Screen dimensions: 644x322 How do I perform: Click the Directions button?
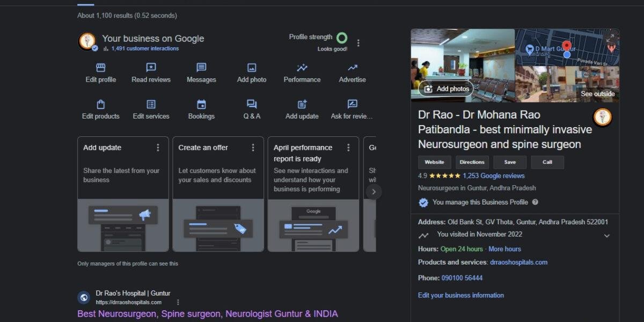click(472, 162)
